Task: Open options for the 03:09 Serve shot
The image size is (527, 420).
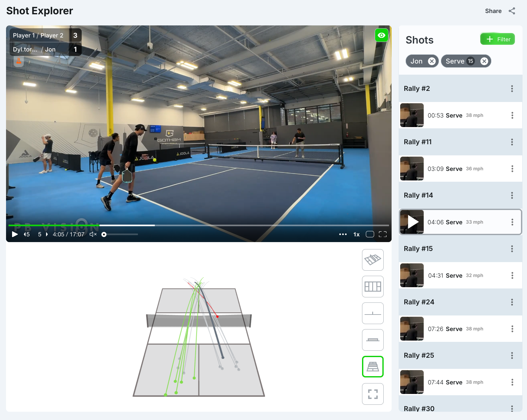Action: (x=512, y=169)
